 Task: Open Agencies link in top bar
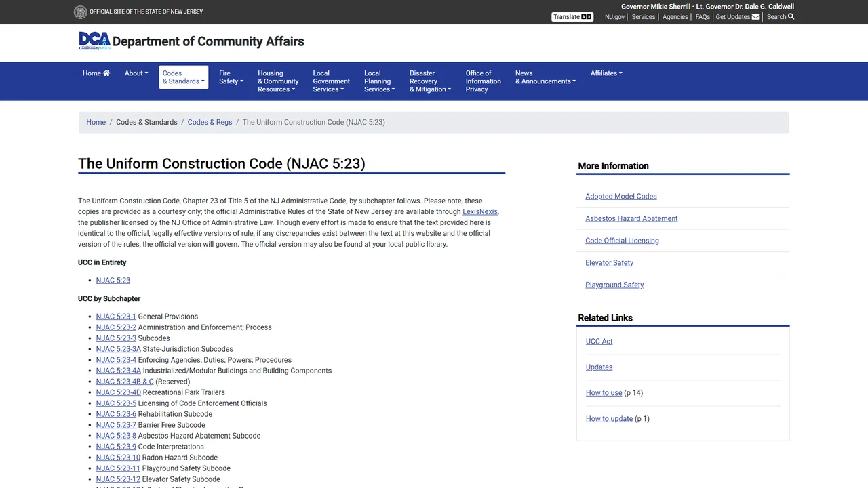[x=675, y=17]
